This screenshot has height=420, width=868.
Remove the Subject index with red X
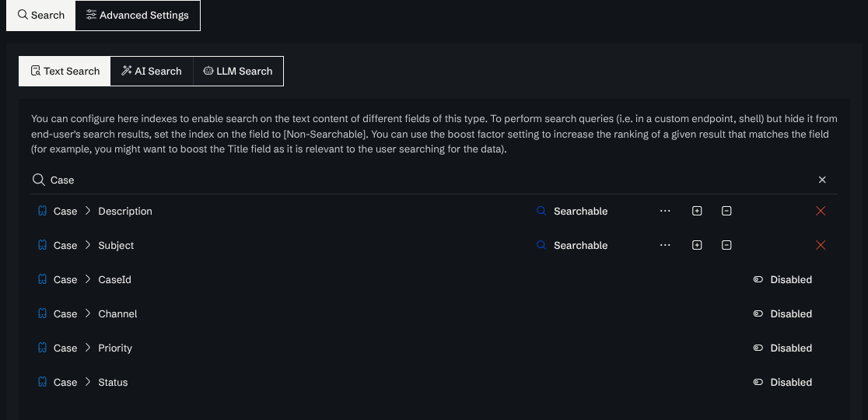point(821,245)
